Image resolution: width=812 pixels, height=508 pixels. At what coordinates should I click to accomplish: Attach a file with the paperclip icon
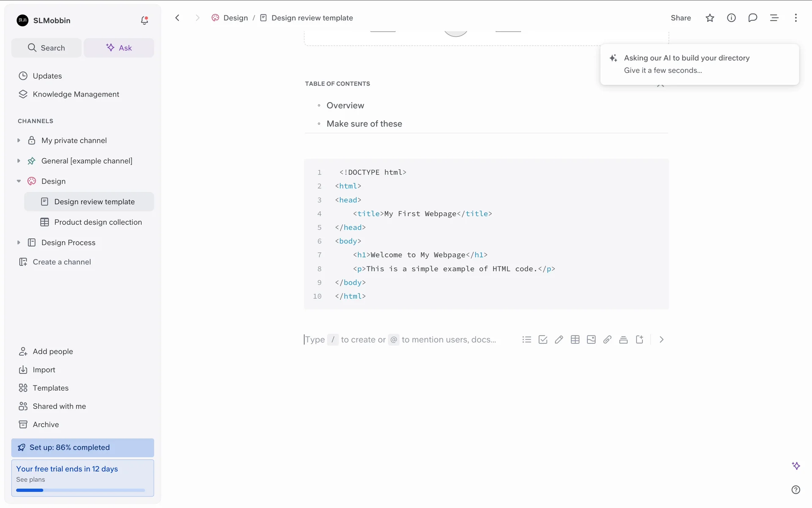[x=607, y=340]
